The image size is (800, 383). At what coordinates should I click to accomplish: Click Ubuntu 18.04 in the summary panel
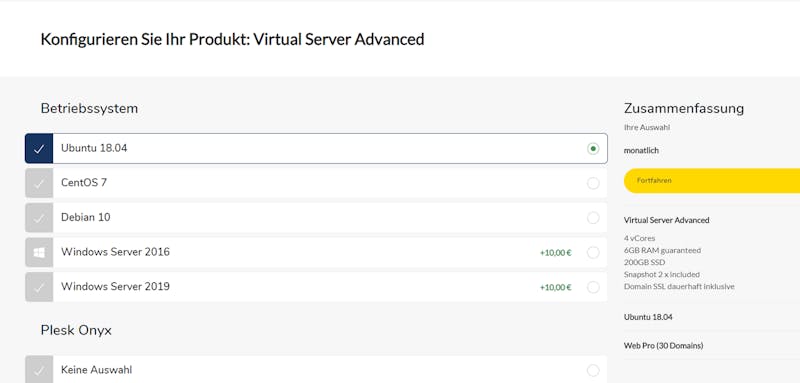(648, 317)
